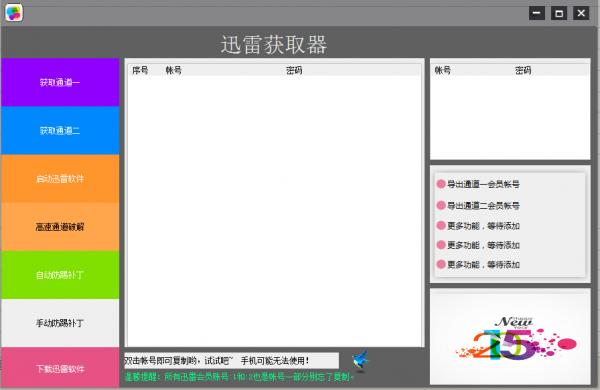Click 手动防踢补丁 button

pos(60,323)
